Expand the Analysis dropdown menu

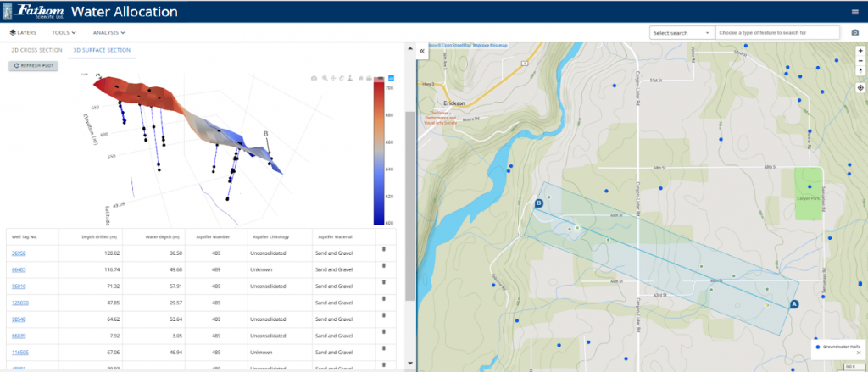(x=109, y=33)
